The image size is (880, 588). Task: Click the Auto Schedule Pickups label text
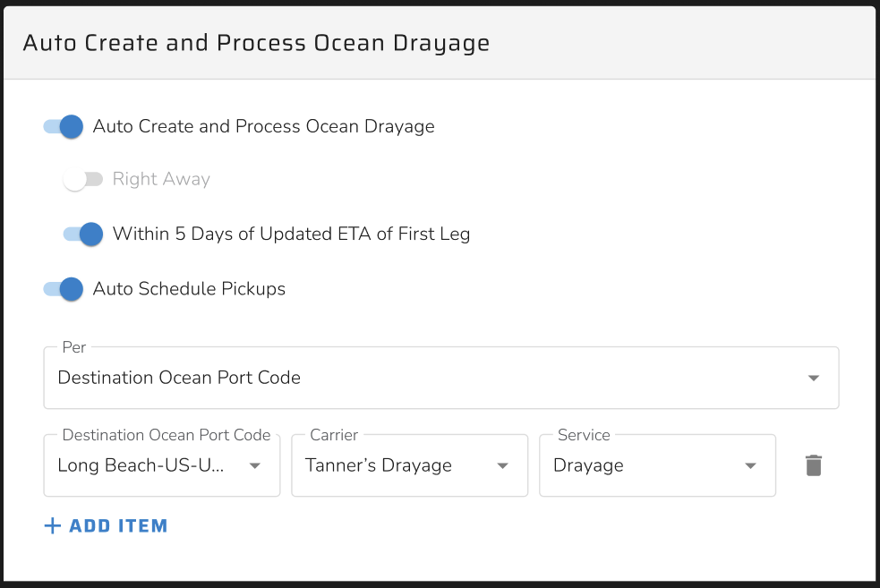pyautogui.click(x=189, y=289)
